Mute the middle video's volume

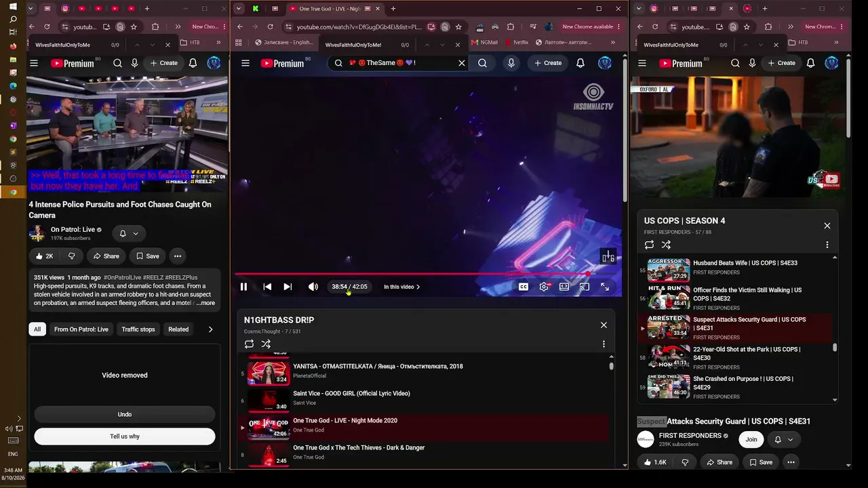(313, 287)
